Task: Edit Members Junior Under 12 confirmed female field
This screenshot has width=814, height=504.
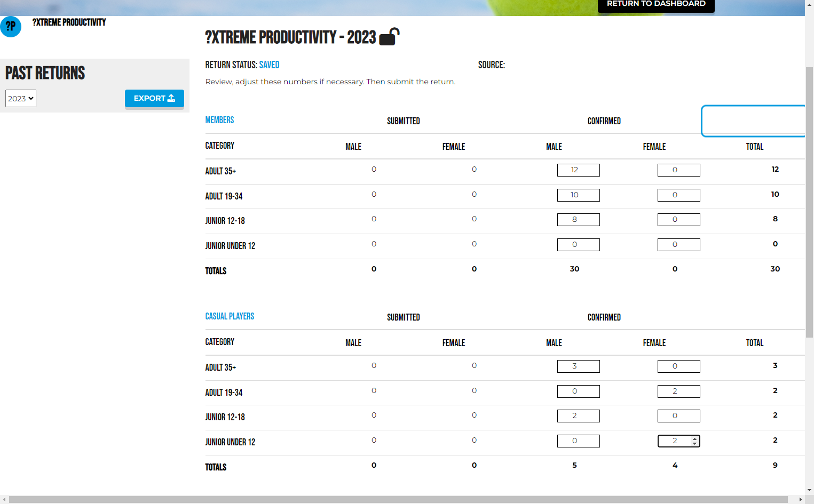Action: click(x=679, y=245)
